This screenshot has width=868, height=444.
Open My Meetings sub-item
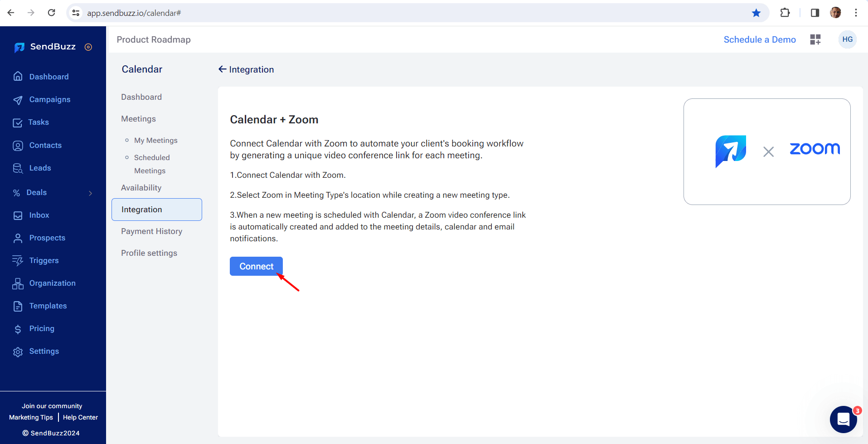[x=156, y=141]
